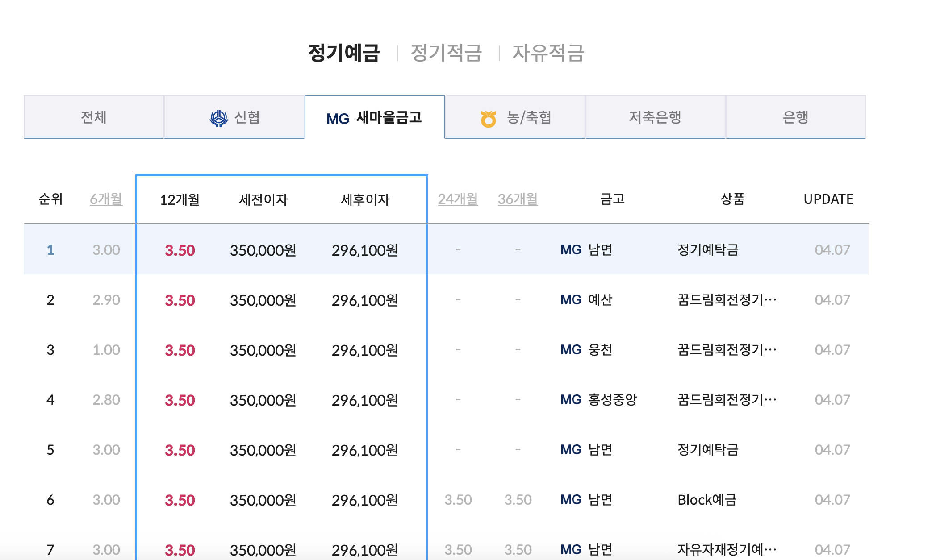
Task: Switch to the 자유적금 category
Action: click(x=548, y=53)
